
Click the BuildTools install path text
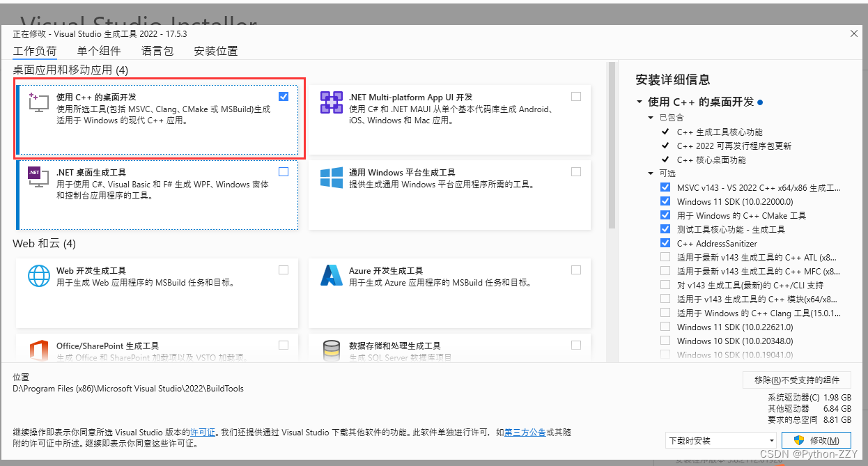pos(128,389)
